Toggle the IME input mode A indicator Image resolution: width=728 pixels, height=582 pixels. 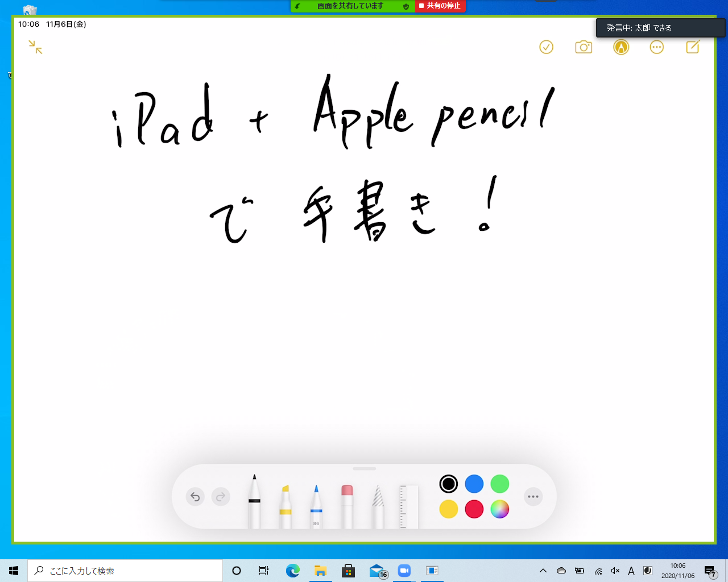point(631,571)
